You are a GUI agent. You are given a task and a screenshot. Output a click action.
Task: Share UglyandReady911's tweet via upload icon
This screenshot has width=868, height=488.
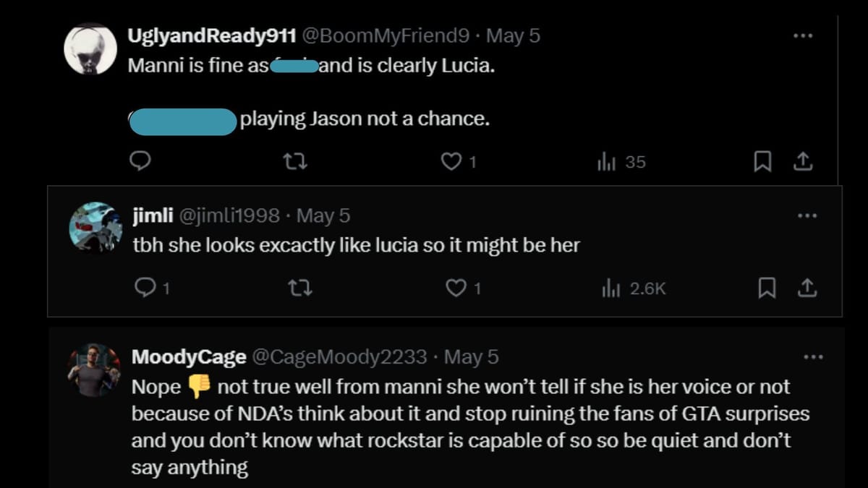[804, 162]
